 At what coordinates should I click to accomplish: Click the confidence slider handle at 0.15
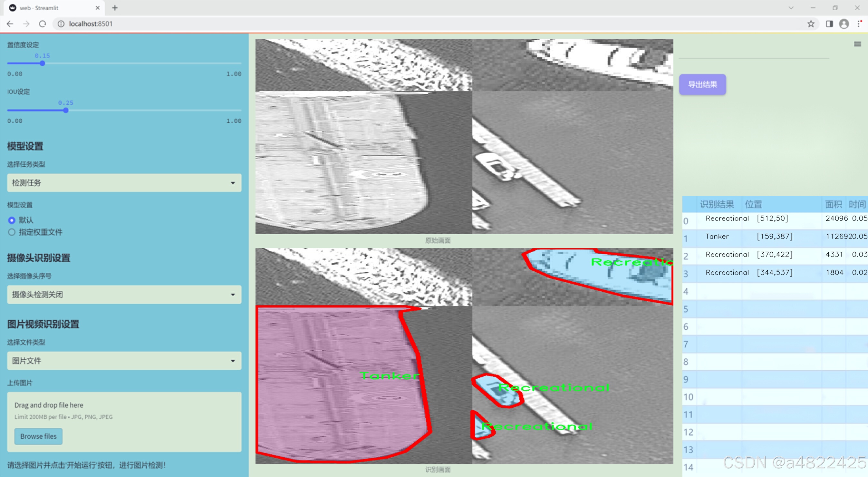pyautogui.click(x=43, y=63)
